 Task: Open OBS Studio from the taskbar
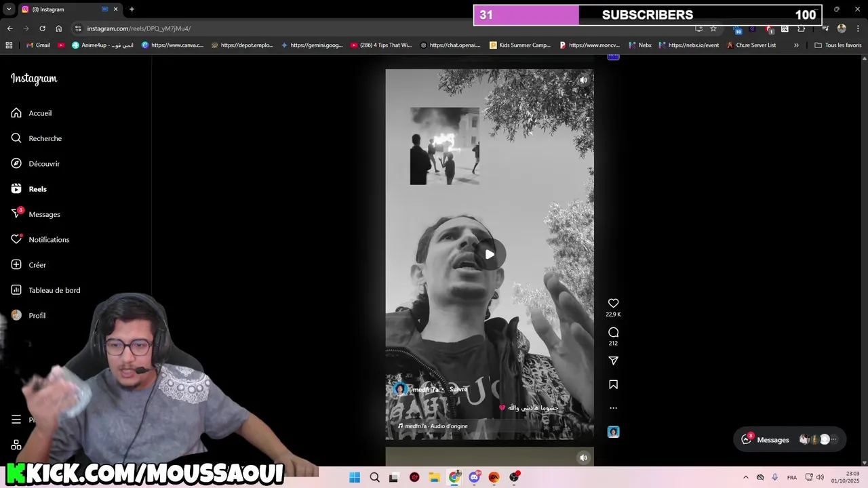[x=514, y=477]
